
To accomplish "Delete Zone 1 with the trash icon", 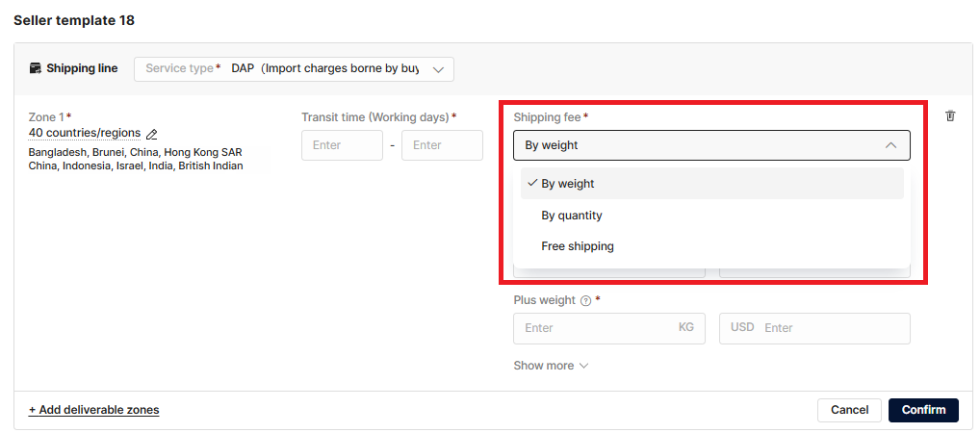I will [x=950, y=116].
